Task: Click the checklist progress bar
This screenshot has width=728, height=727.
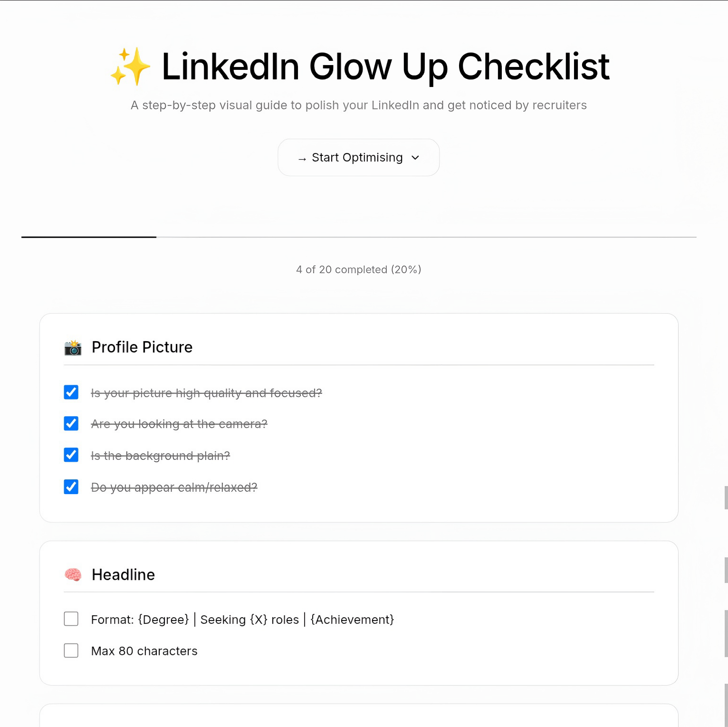Action: 359,237
